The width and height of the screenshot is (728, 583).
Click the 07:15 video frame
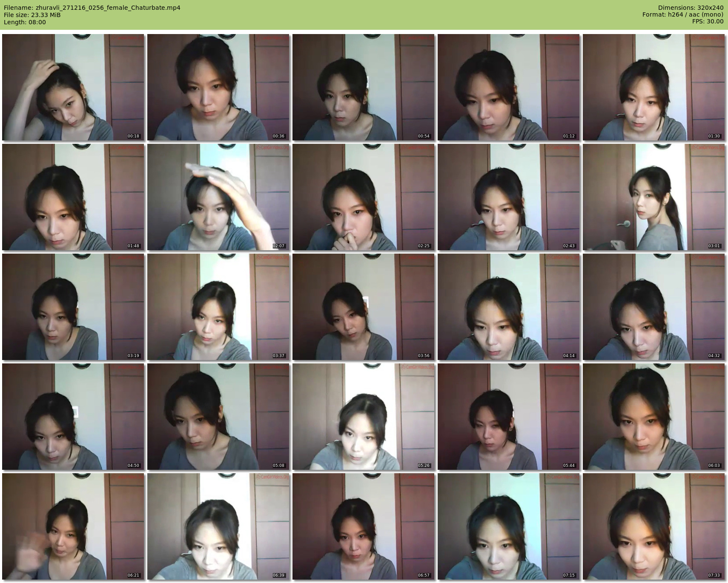508,526
